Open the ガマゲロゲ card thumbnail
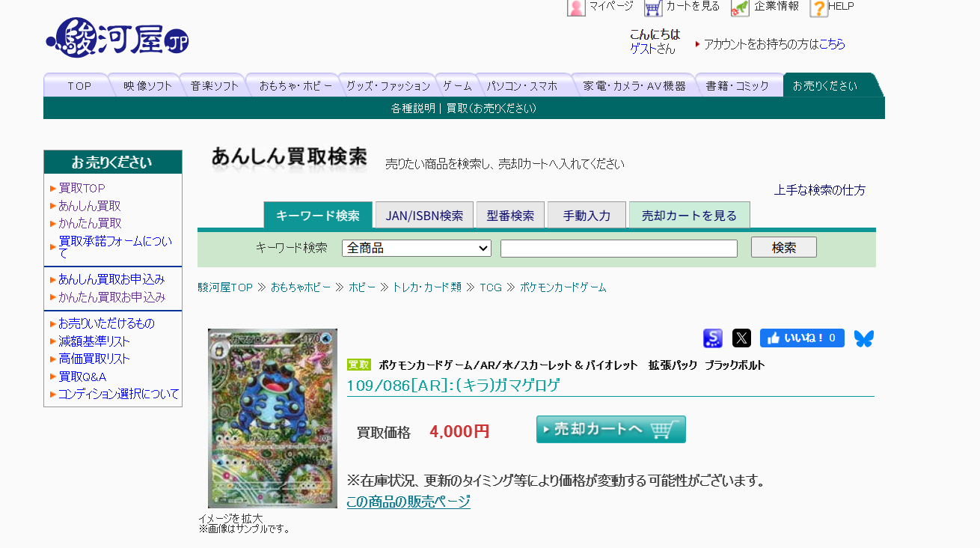This screenshot has height=548, width=980. [272, 418]
